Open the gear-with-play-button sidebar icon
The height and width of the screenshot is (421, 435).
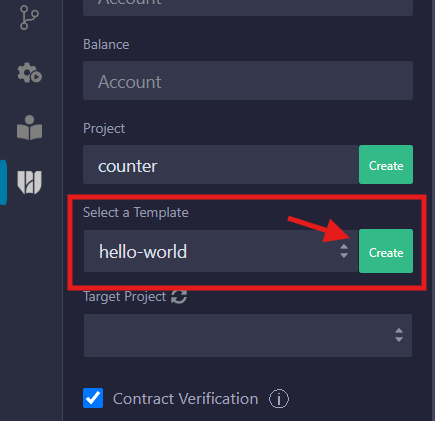29,73
